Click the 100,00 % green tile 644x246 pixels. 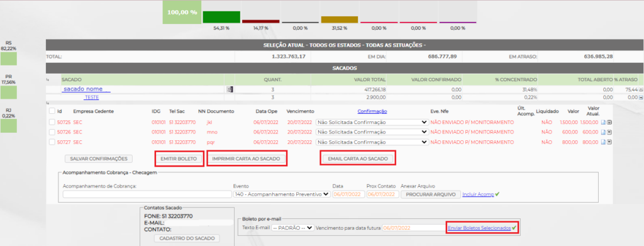point(182,13)
